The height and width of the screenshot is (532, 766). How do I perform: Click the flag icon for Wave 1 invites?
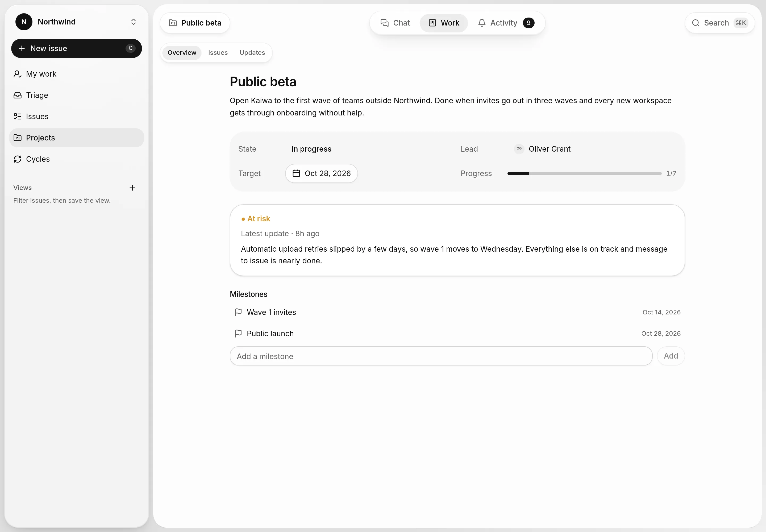(238, 312)
